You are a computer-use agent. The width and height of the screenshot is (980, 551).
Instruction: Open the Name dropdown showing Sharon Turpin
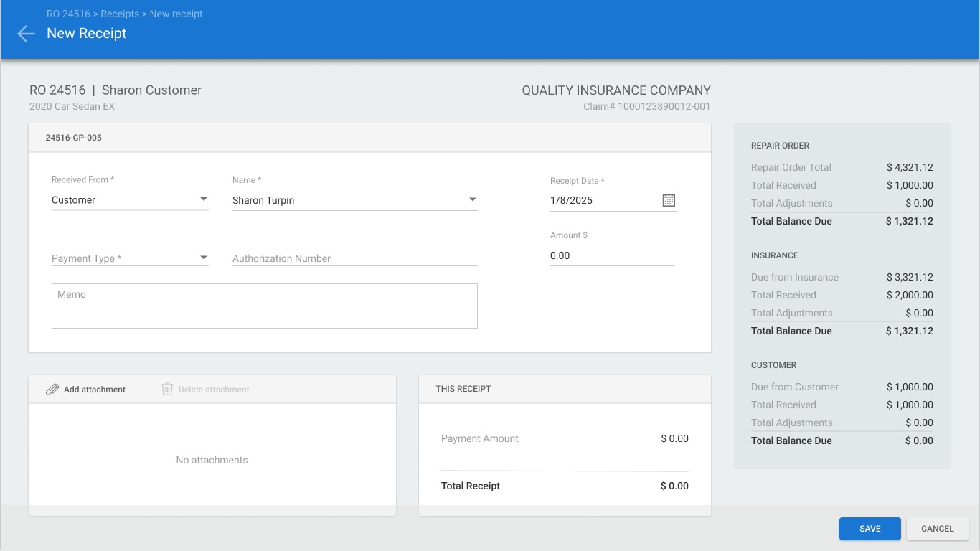coord(354,200)
